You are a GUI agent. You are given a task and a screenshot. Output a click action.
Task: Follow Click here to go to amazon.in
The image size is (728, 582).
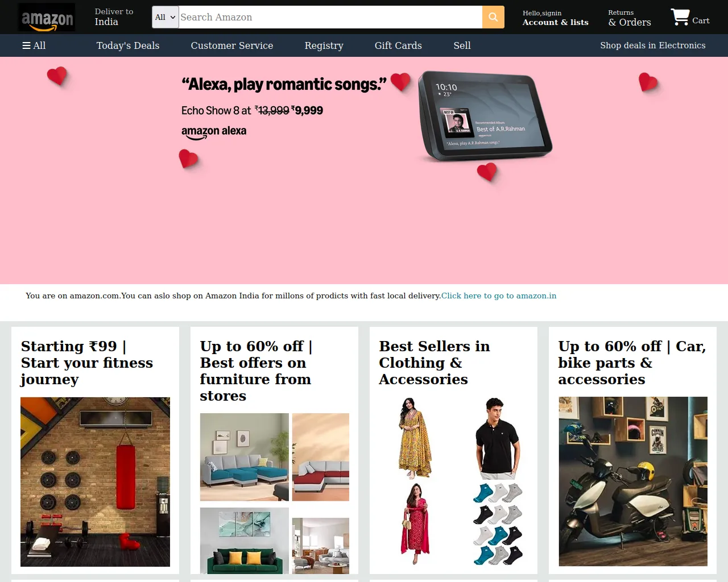tap(499, 296)
